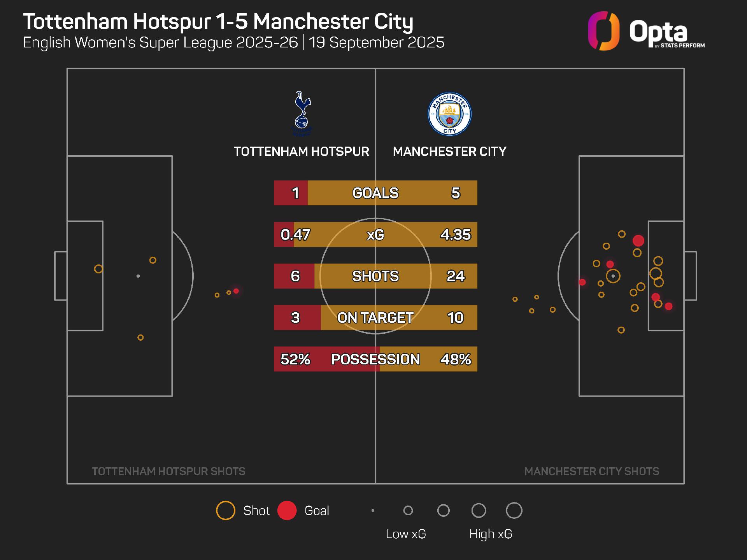The image size is (747, 560).
Task: Click Tottenham's shot marker on the six-yard line
Action: pyautogui.click(x=98, y=269)
